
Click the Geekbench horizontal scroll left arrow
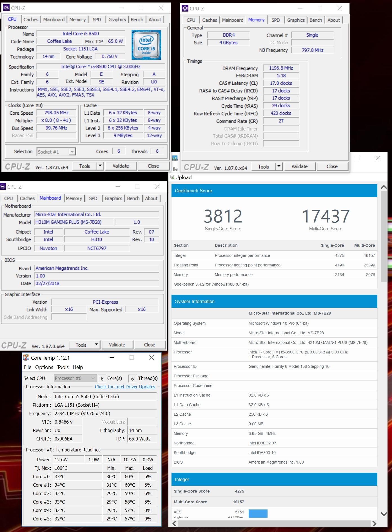click(175, 524)
